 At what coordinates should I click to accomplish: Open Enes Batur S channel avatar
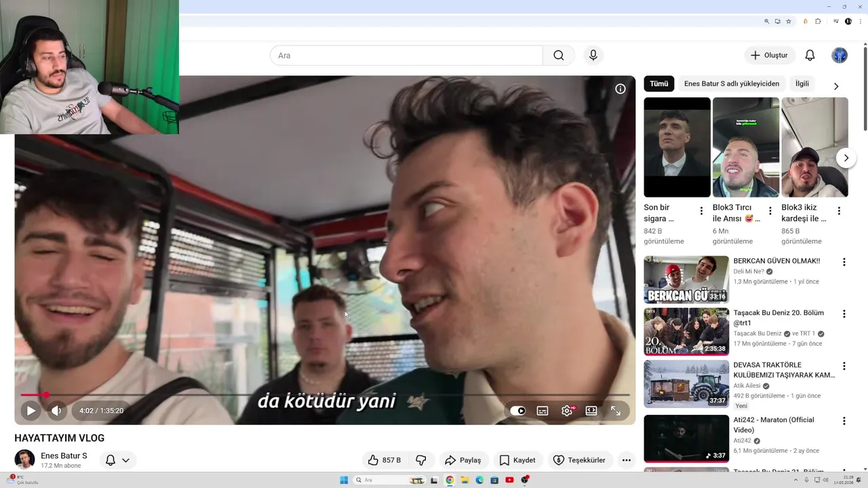(x=24, y=460)
